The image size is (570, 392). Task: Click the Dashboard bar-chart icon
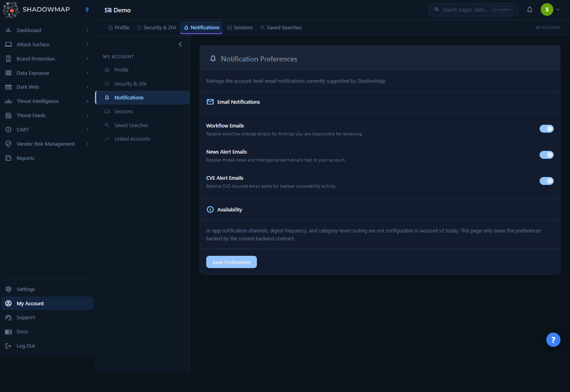click(8, 30)
